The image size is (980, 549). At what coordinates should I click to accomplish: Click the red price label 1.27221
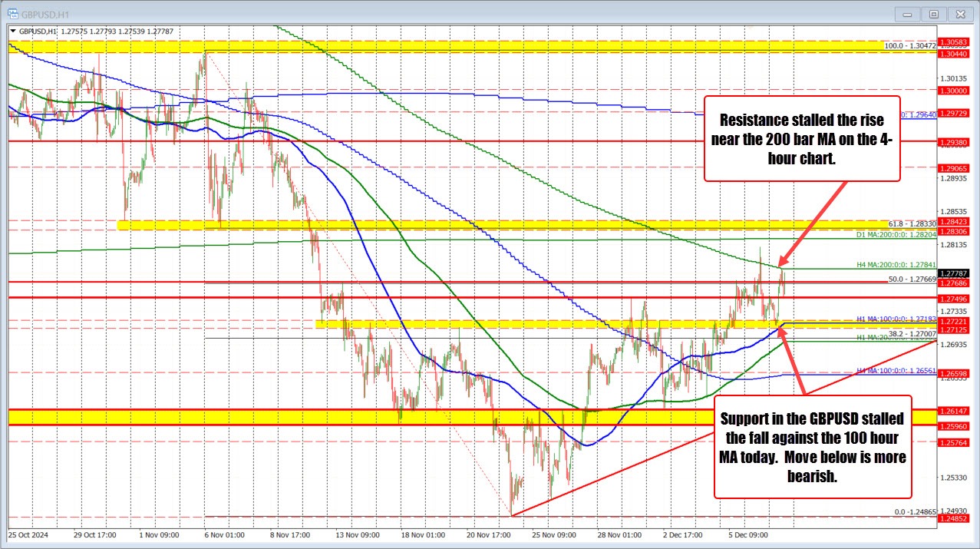point(955,321)
